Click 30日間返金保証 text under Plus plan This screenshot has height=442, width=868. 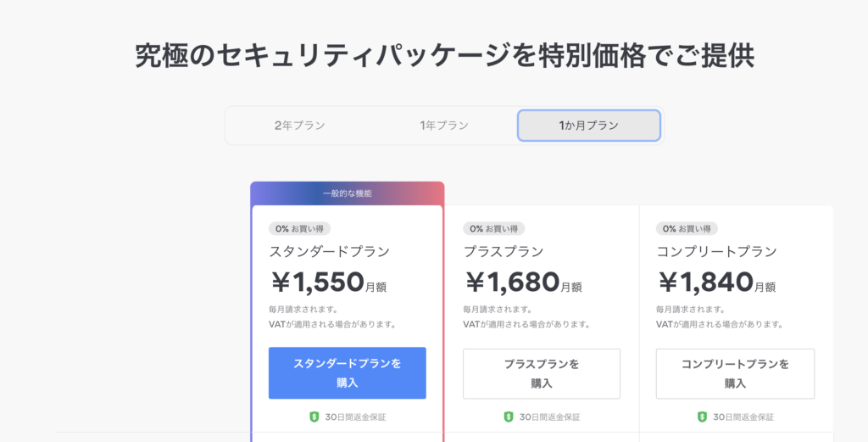pos(549,417)
